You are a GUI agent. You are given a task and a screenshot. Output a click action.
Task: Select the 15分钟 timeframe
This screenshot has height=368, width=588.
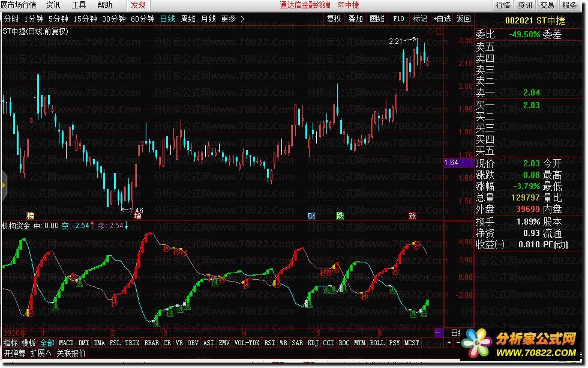[85, 19]
